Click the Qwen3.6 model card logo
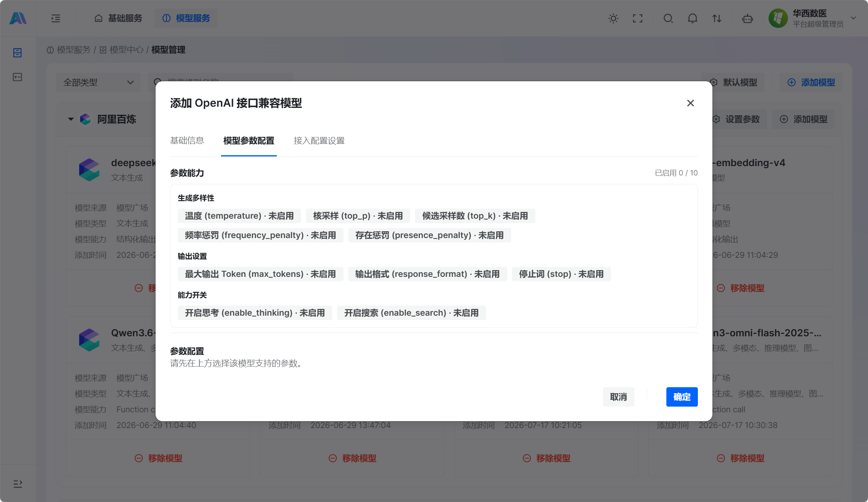The height and width of the screenshot is (502, 868). point(89,340)
